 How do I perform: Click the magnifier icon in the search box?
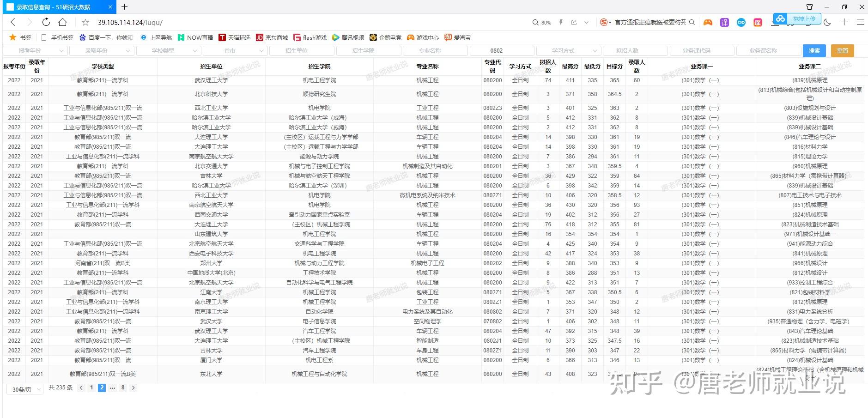click(x=692, y=22)
